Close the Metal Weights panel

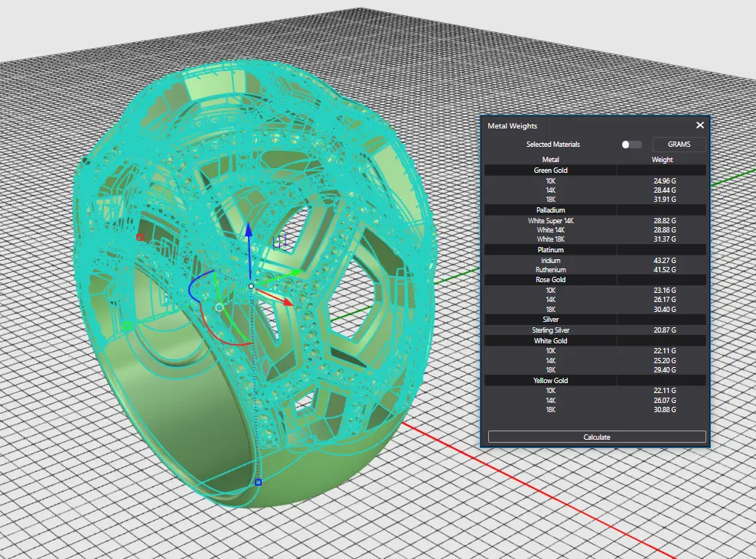(699, 125)
